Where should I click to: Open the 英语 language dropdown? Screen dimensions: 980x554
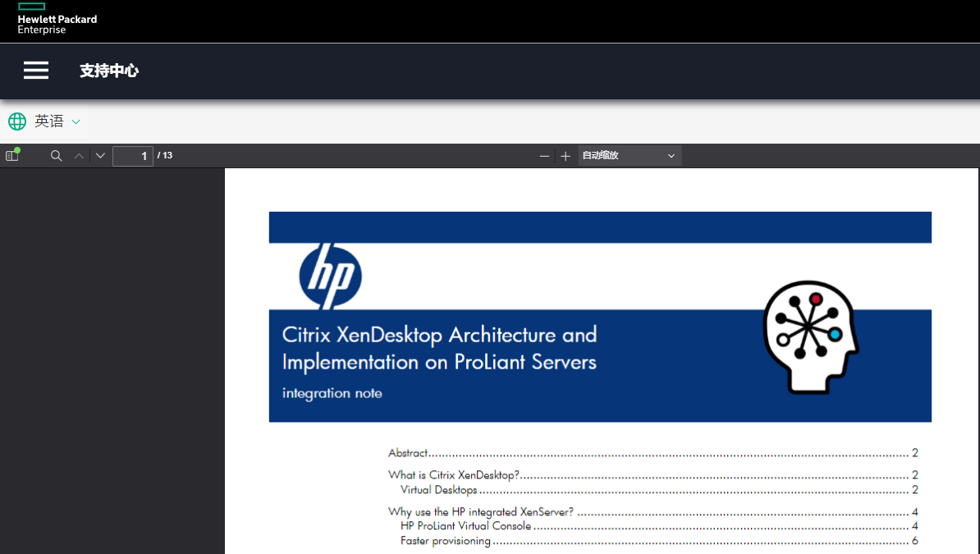[57, 121]
